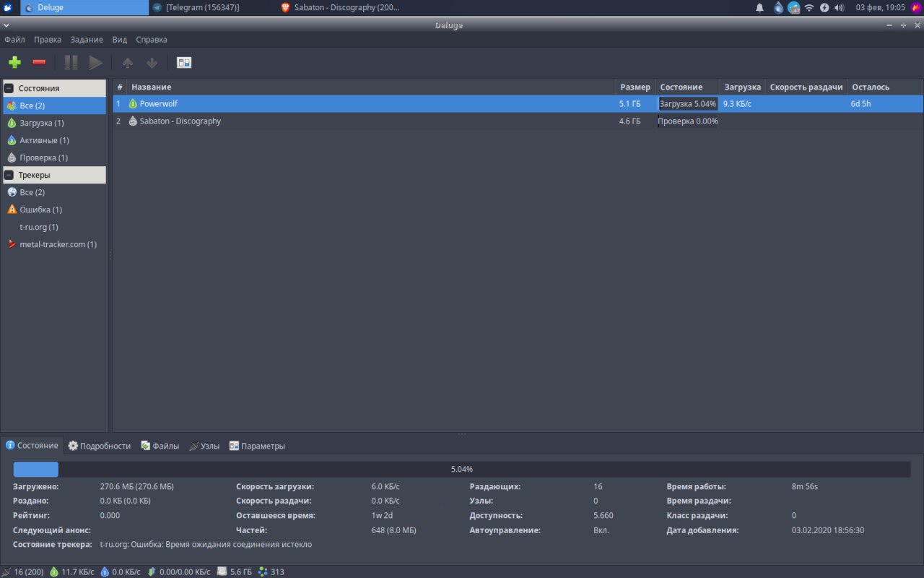Click the green Add torrent plus icon
The image size is (924, 578).
tap(14, 63)
